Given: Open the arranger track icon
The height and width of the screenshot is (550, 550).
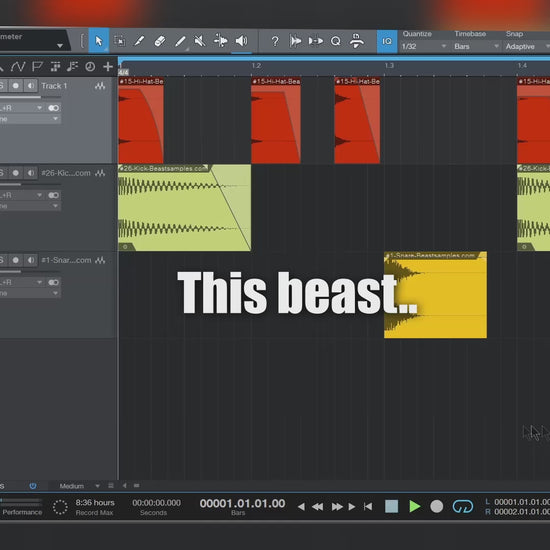Looking at the screenshot, I should (55, 66).
